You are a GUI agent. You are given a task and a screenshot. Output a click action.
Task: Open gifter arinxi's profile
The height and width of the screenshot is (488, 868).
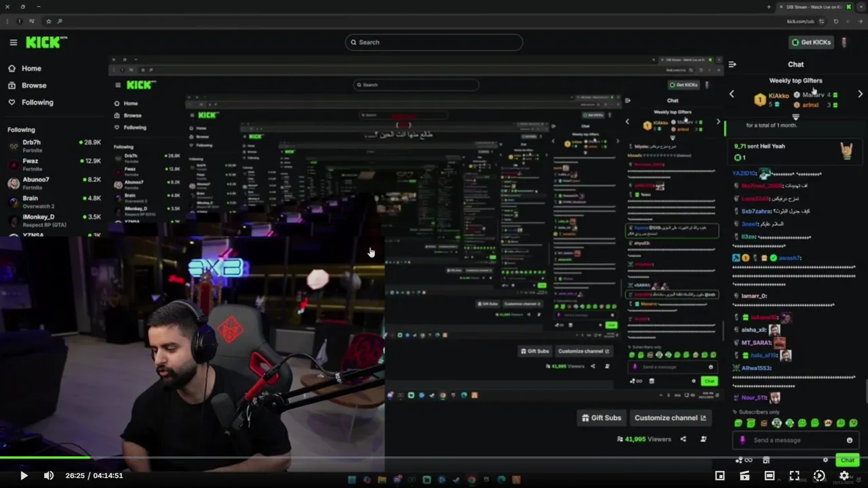[x=810, y=105]
